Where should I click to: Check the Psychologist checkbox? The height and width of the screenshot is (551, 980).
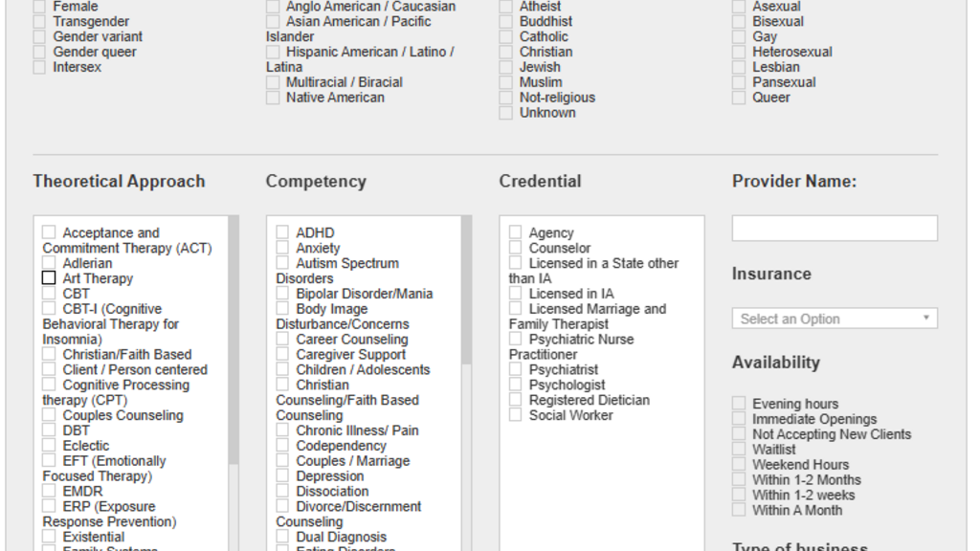515,385
